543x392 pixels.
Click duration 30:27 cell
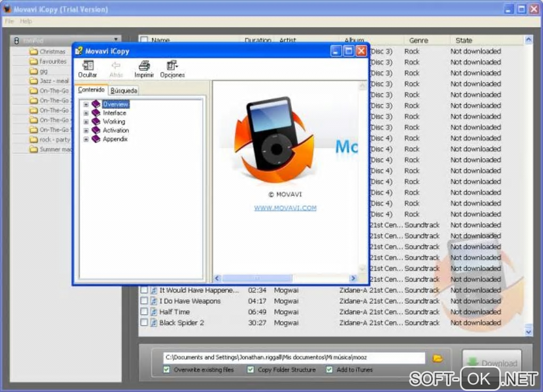pos(257,323)
